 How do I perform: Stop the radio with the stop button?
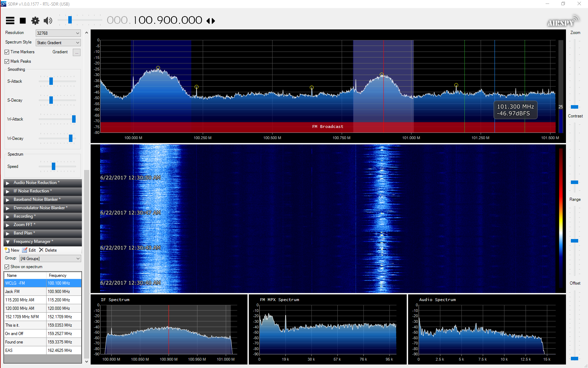pos(23,21)
